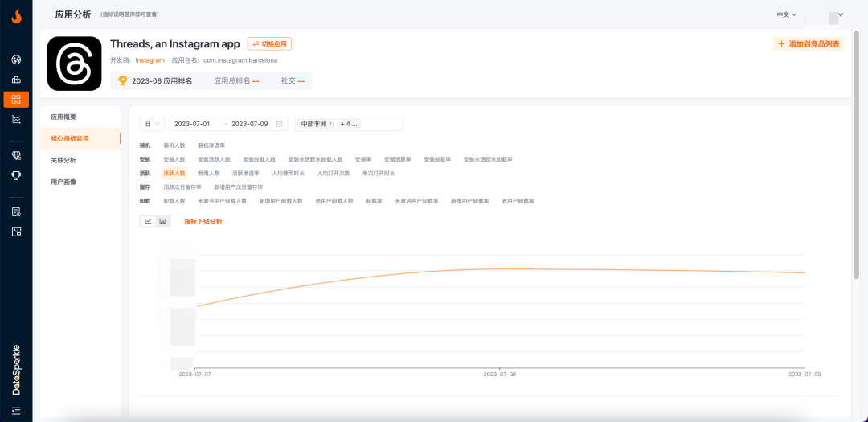Switch chart to line view

[148, 221]
